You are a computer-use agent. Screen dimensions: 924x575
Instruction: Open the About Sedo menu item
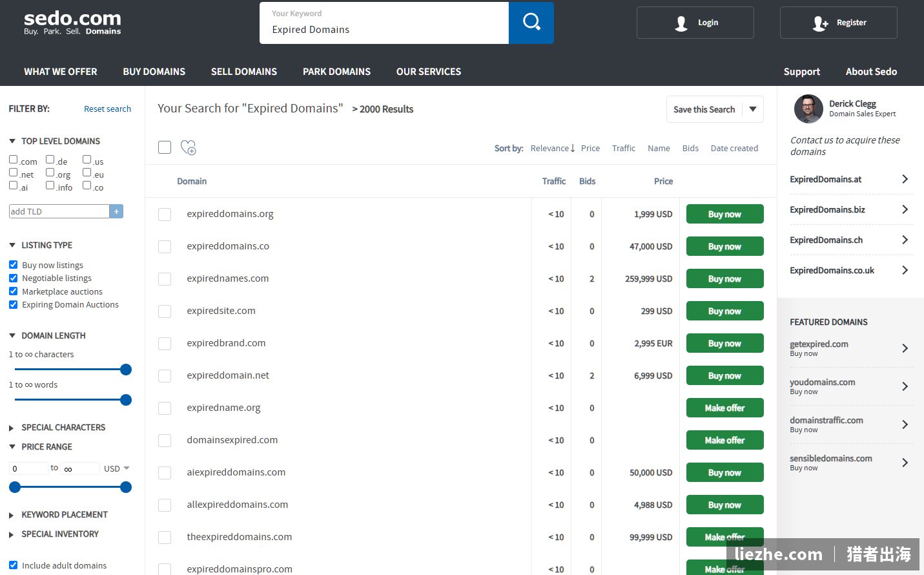click(x=871, y=72)
